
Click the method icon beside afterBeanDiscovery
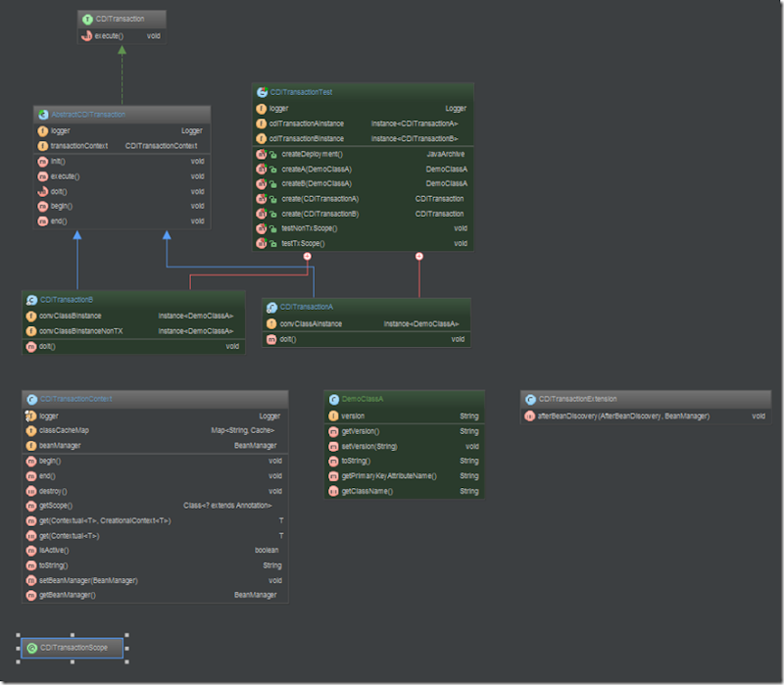[530, 416]
